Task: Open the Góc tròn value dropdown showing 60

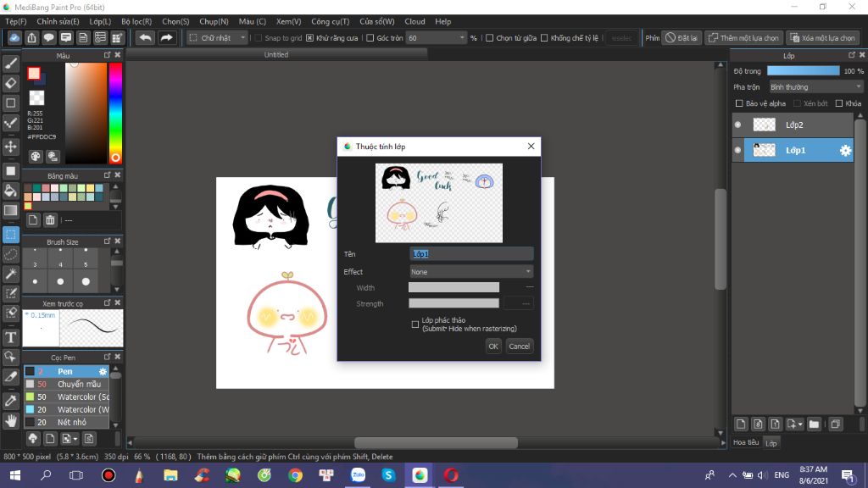Action: 437,37
